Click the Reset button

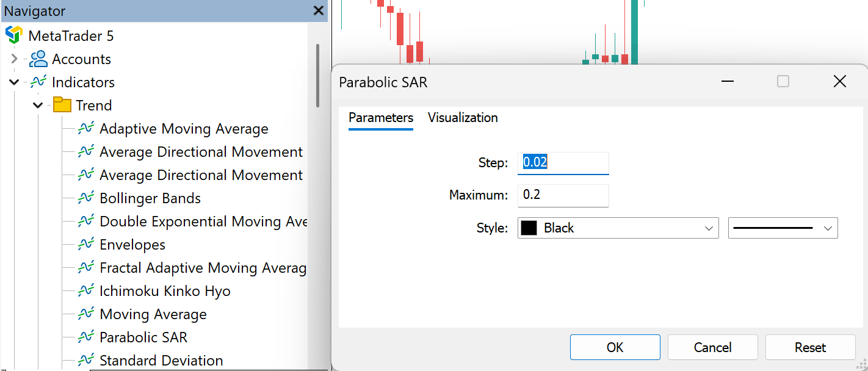(x=811, y=347)
